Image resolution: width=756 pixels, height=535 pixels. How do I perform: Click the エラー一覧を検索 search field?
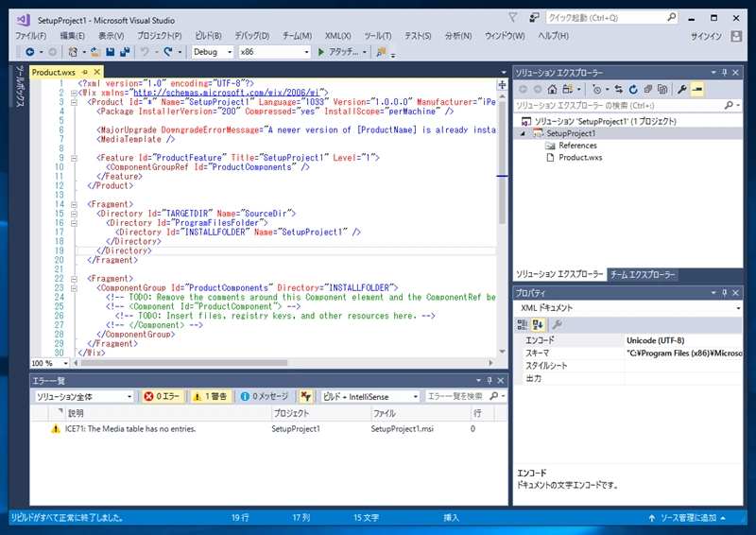click(466, 397)
